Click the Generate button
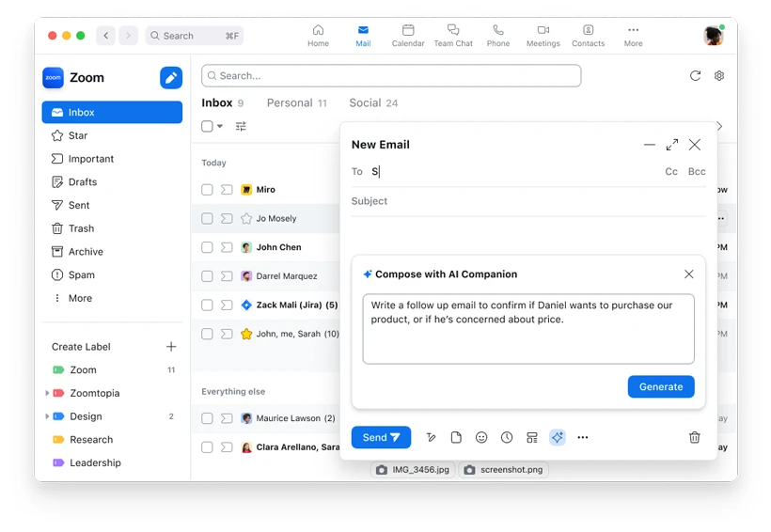This screenshot has height=532, width=771. click(661, 386)
